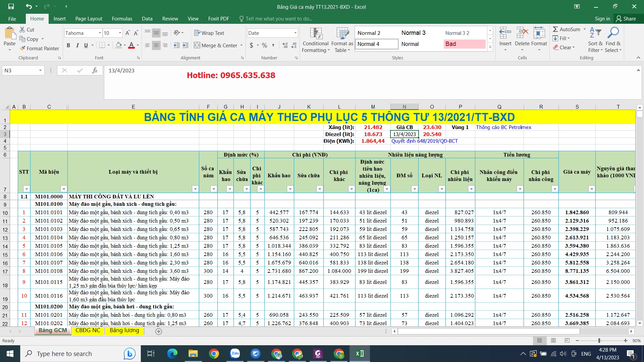Switch to the Formulas ribbon tab
644x362 pixels.
pos(122,18)
